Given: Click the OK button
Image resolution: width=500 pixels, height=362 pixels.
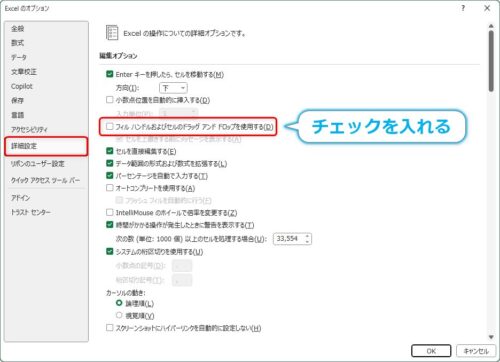Looking at the screenshot, I should tap(431, 351).
